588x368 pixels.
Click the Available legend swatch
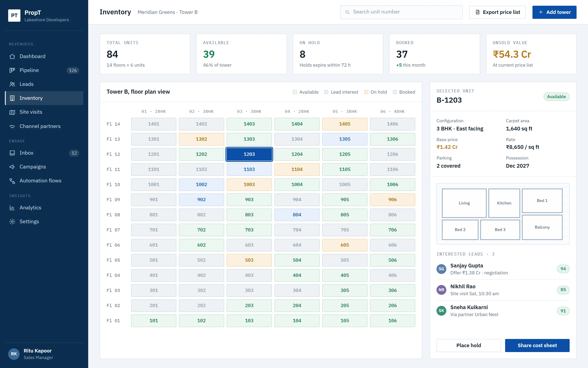point(295,92)
